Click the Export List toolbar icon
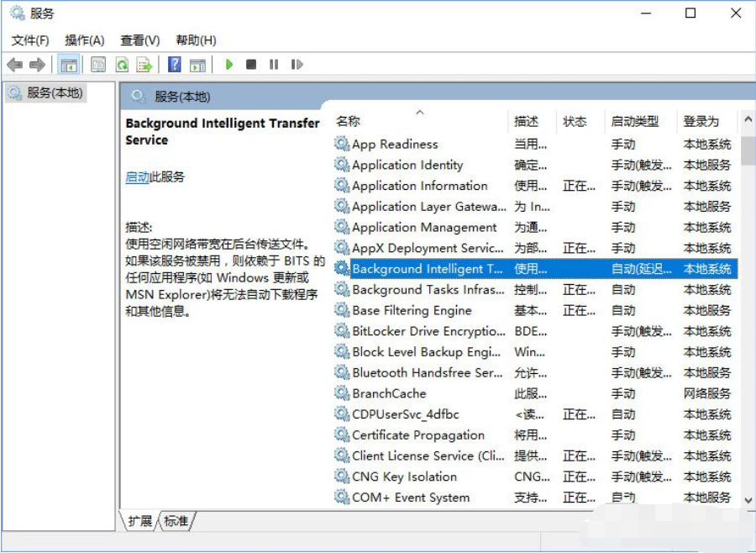The height and width of the screenshot is (553, 756). pos(144,65)
